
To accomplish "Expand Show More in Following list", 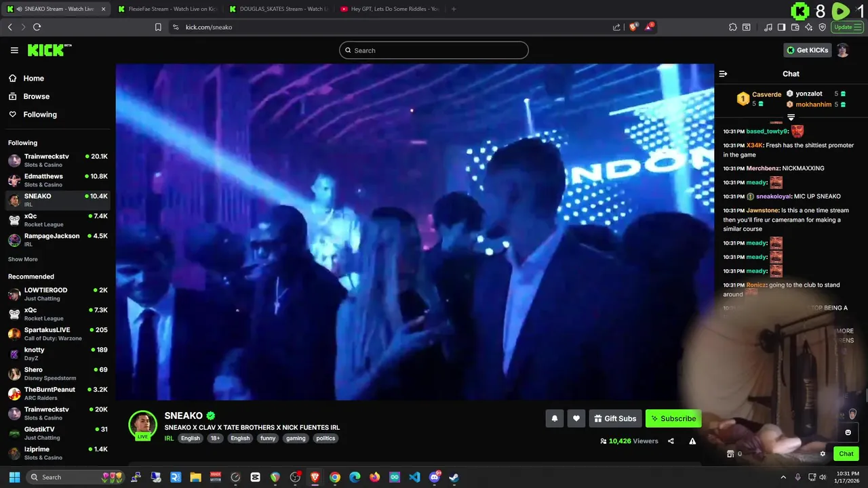I will [23, 259].
